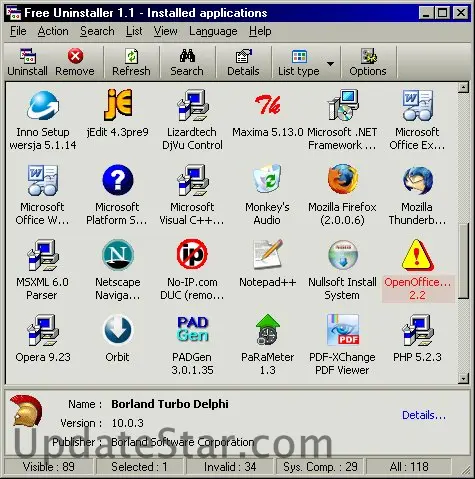Click the "Borland Turbo Delphi" name text
The height and width of the screenshot is (479, 475).
tap(170, 404)
